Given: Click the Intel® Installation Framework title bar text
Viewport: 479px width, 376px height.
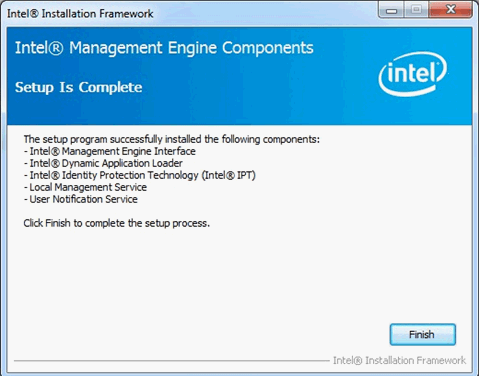Looking at the screenshot, I should tap(80, 14).
